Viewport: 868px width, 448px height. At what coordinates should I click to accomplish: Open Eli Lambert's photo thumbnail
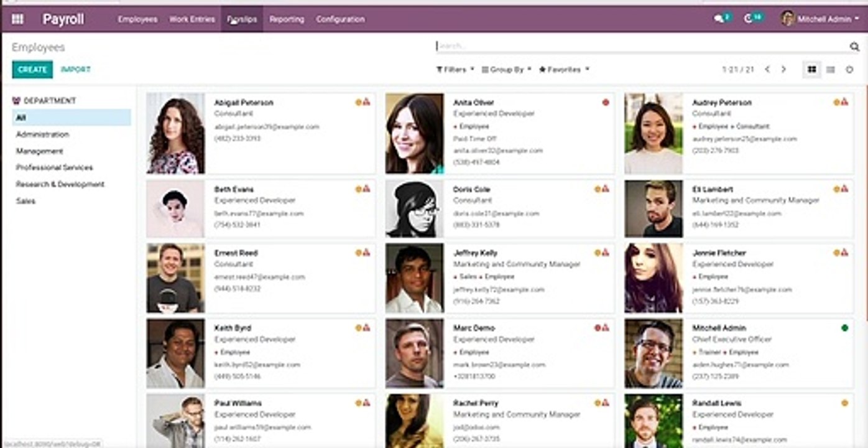click(653, 209)
